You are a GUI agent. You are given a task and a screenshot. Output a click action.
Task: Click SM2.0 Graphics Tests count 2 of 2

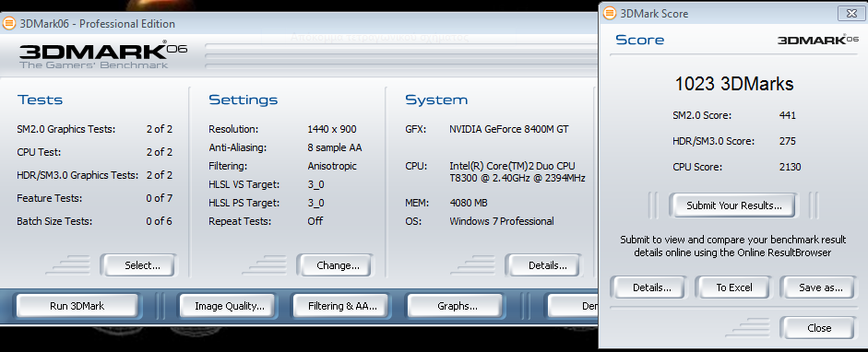click(159, 129)
